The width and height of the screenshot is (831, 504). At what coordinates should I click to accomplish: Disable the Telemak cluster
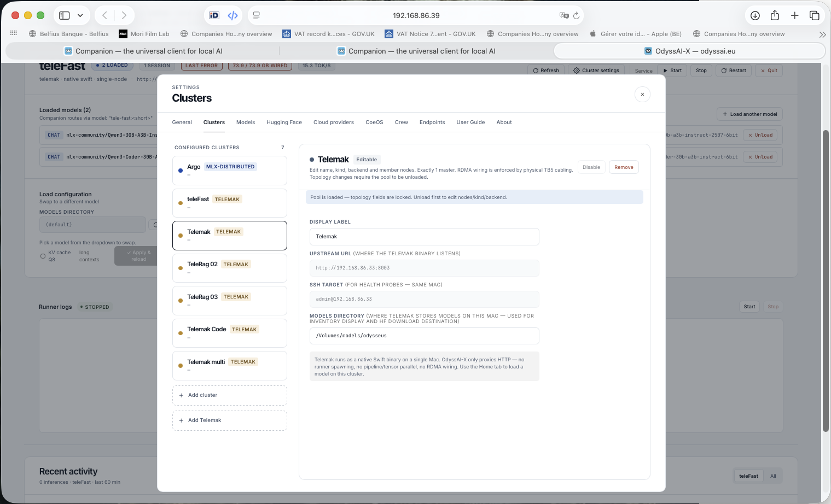pos(591,167)
